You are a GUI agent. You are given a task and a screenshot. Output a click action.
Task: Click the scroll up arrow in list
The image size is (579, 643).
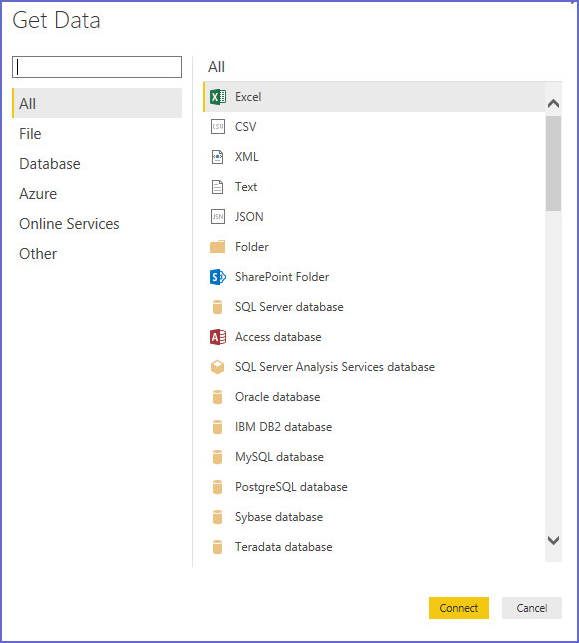(x=554, y=103)
